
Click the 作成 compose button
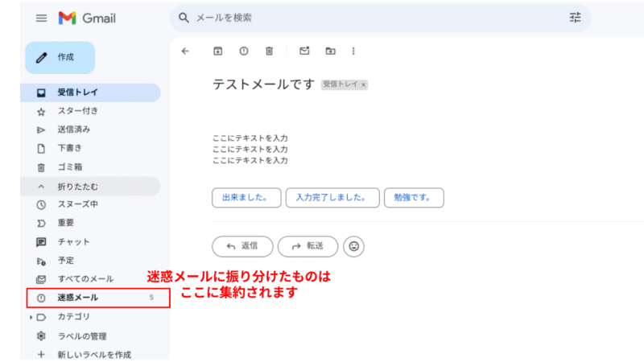pyautogui.click(x=60, y=58)
